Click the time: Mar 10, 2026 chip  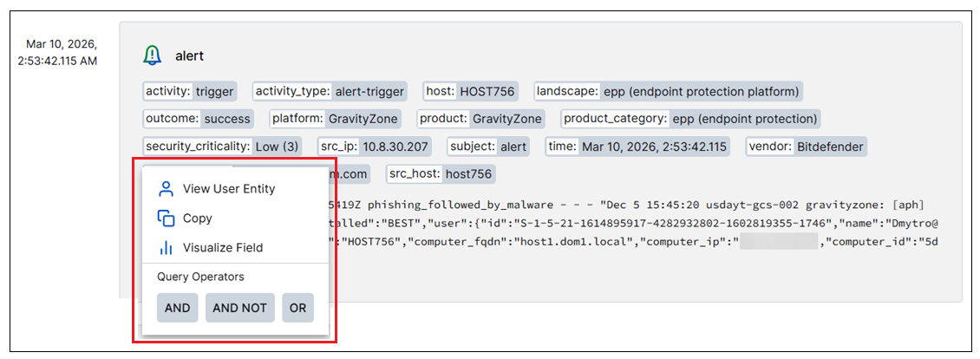coord(637,147)
